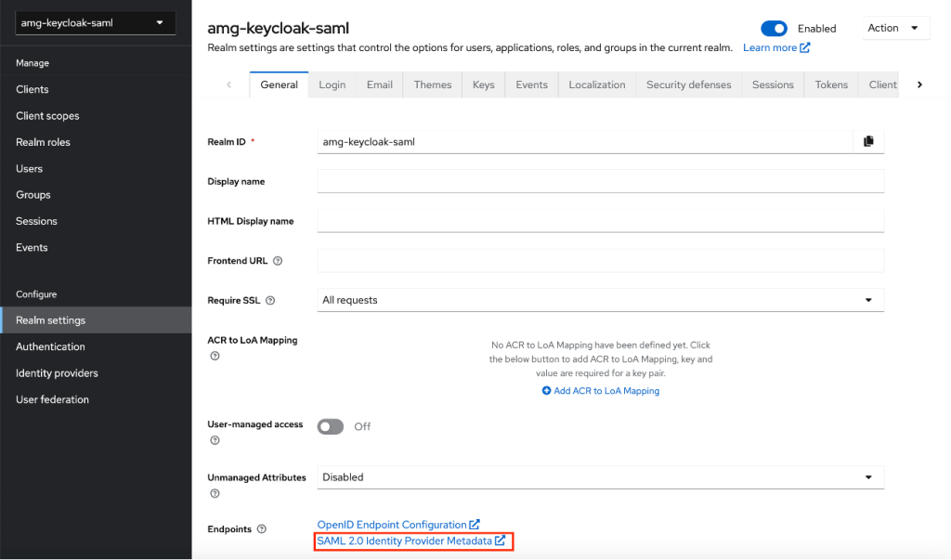Toggle the realm Enabled switch
This screenshot has width=951, height=560.
774,29
